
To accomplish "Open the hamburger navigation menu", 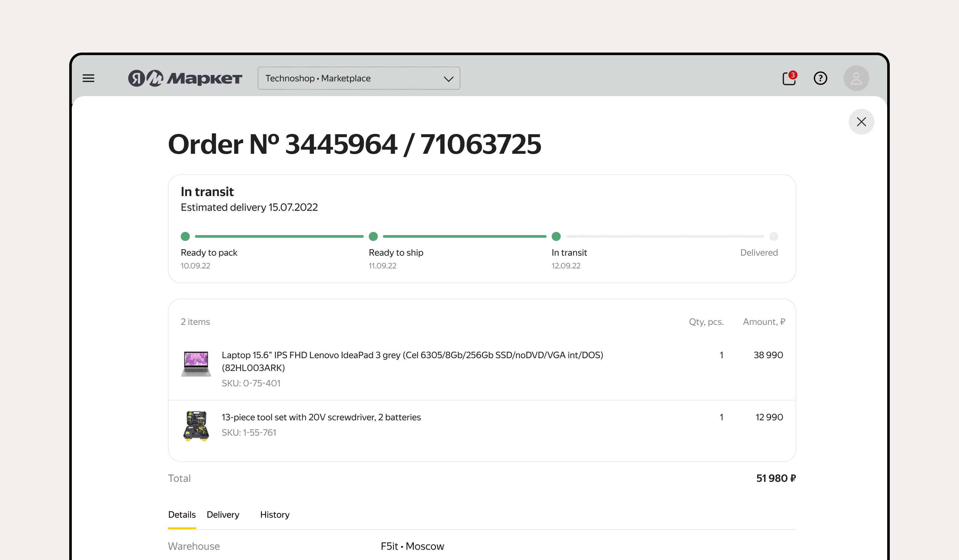I will point(88,78).
